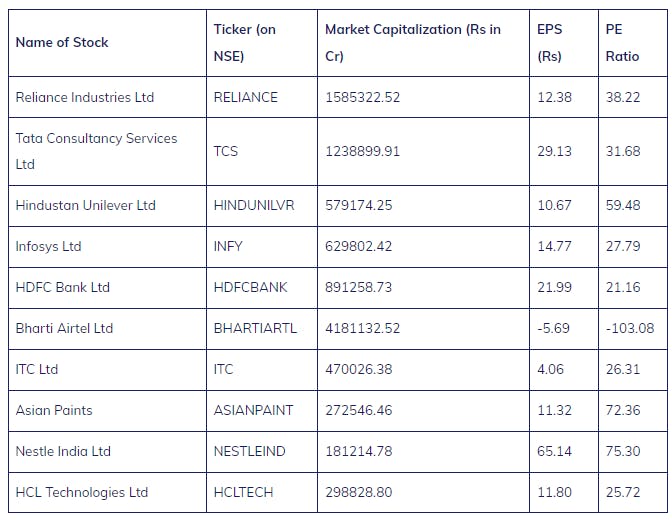Click the 'Name of Stock' column header

coord(62,42)
